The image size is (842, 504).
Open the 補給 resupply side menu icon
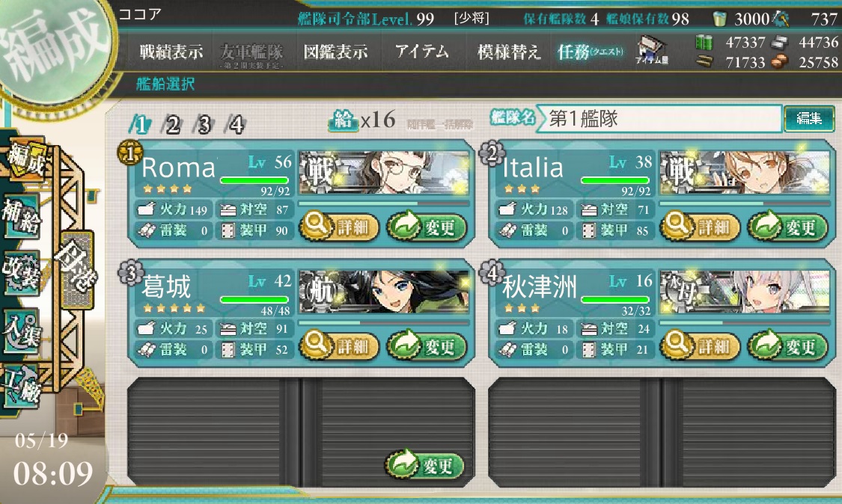point(22,216)
